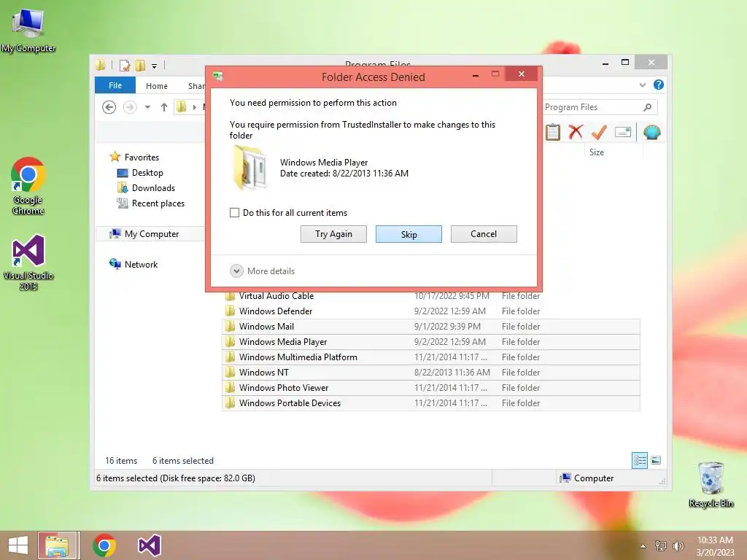
Task: Expand More details in the dialog
Action: point(262,271)
